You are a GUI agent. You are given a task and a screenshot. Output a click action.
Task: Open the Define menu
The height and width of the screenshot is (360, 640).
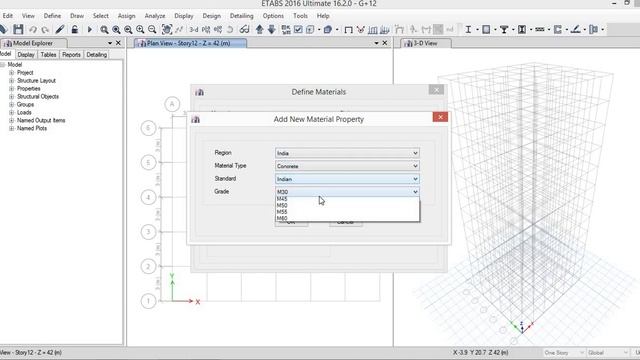click(x=52, y=16)
